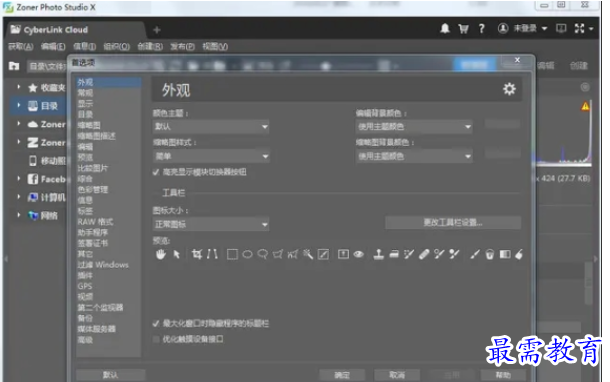Open the 组织(O) menu

coord(117,47)
